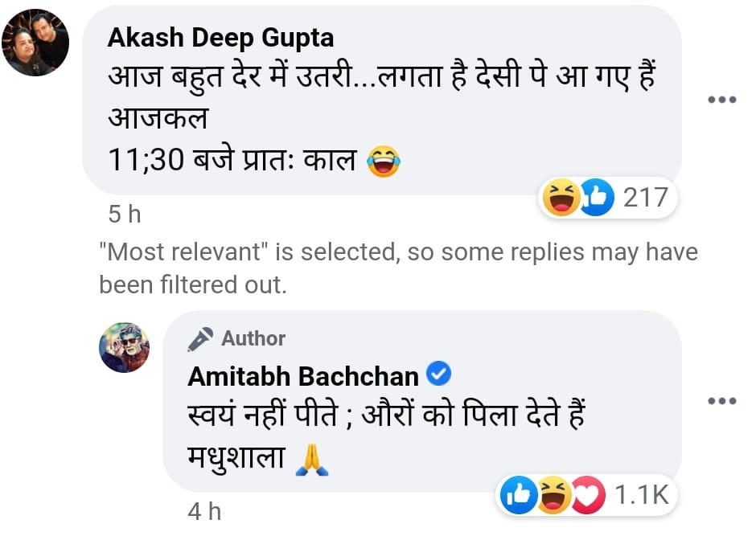Click the Haha reaction on Akash's comment

pos(561,197)
